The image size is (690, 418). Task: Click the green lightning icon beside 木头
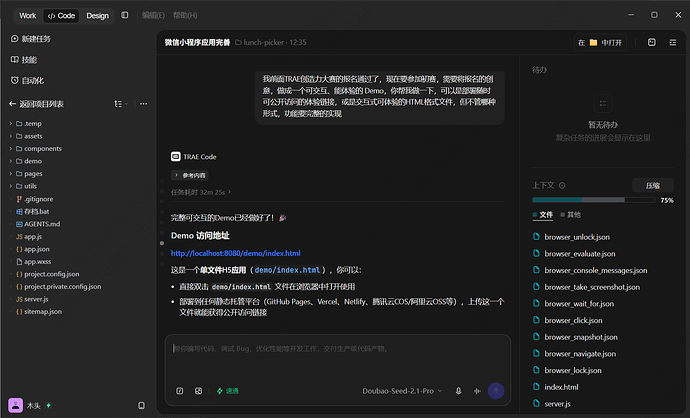[48, 405]
